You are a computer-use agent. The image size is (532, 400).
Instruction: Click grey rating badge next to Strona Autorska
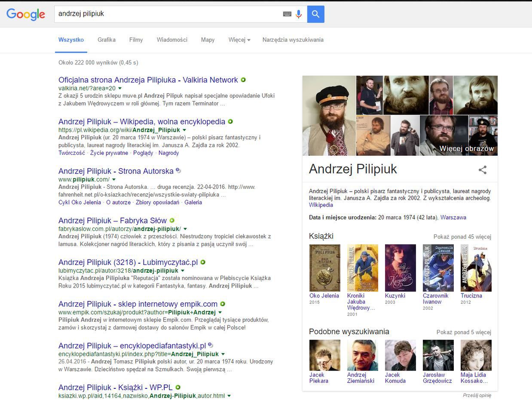tap(178, 171)
